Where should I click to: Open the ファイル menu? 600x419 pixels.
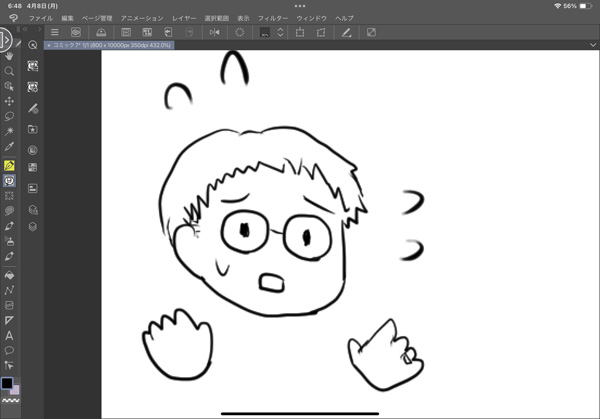point(42,18)
